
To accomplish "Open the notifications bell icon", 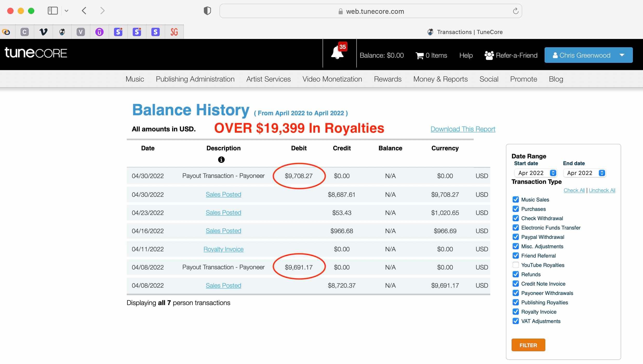I will tap(337, 53).
